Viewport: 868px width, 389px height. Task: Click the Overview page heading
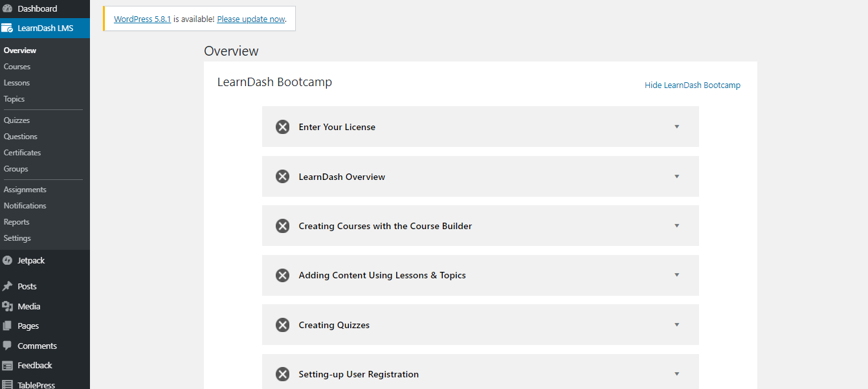click(231, 51)
